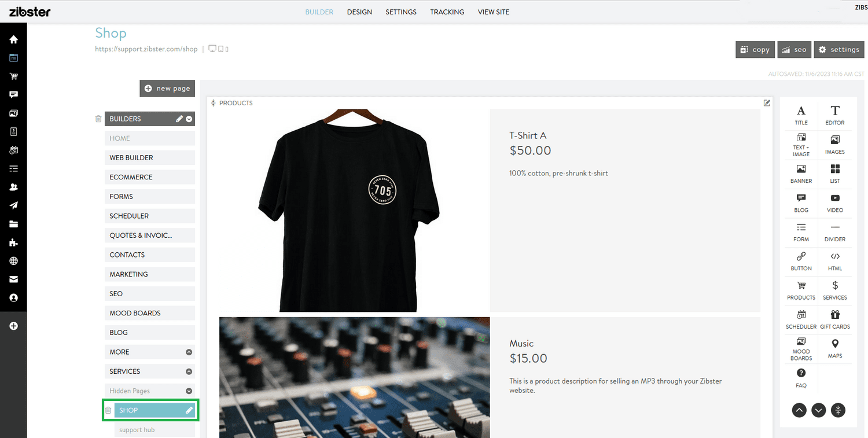Add a Video block

(835, 203)
